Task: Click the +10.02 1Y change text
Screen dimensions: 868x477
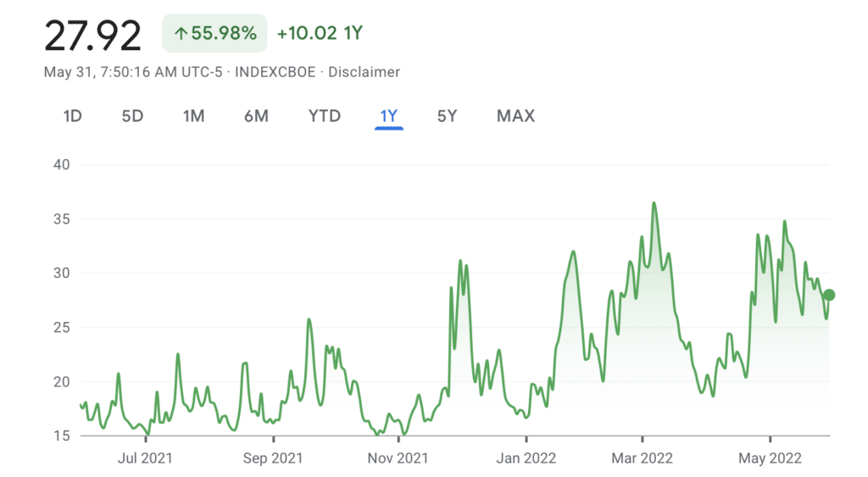Action: click(x=320, y=33)
